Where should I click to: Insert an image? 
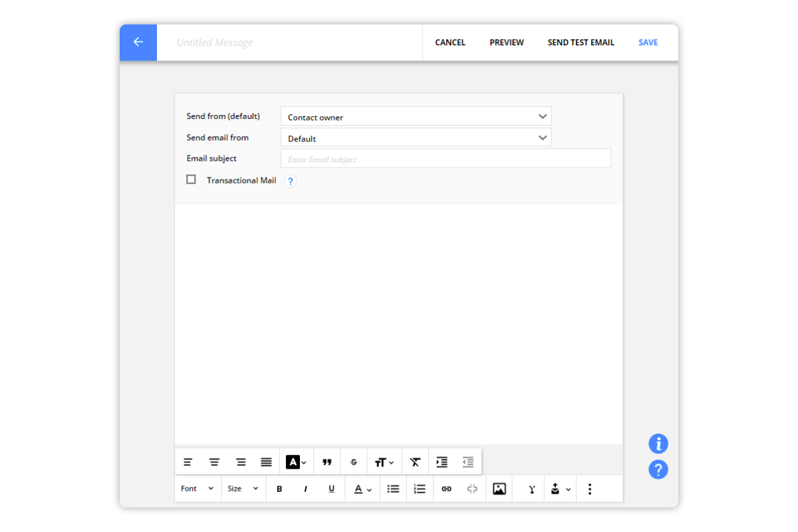[499, 489]
